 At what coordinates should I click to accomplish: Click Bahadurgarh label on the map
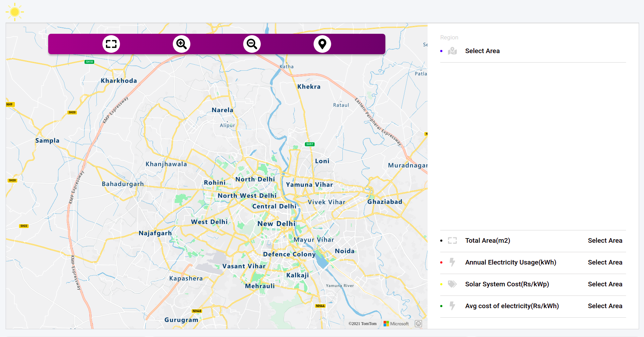point(123,184)
